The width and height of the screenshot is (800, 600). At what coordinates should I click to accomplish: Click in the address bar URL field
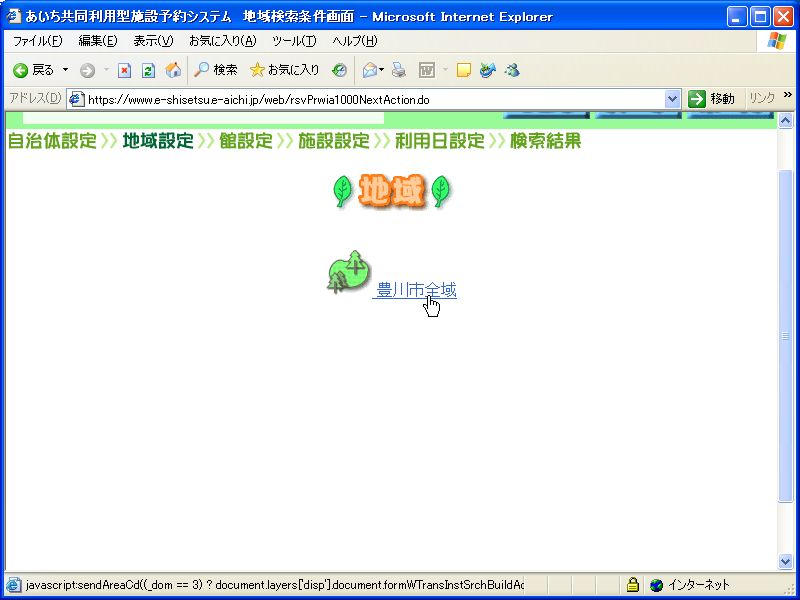(370, 99)
